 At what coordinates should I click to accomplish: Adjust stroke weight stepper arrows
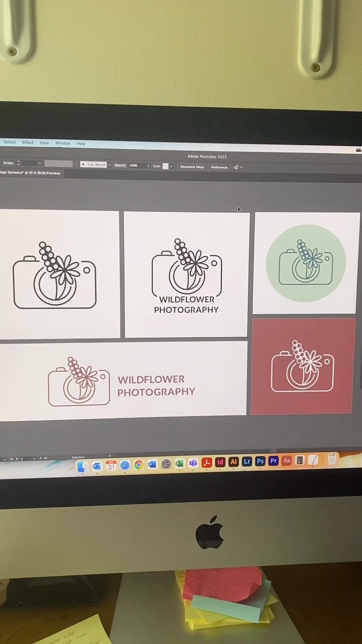coord(19,163)
